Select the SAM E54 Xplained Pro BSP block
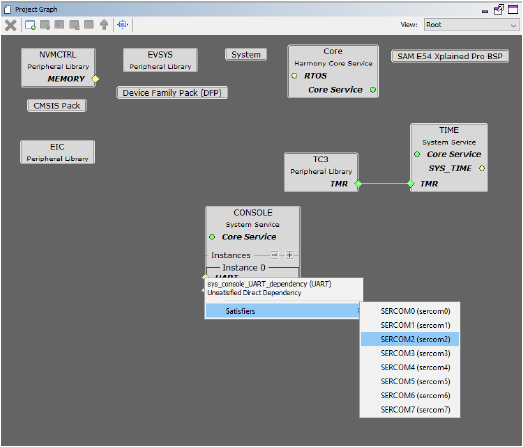The image size is (523, 447). 450,56
